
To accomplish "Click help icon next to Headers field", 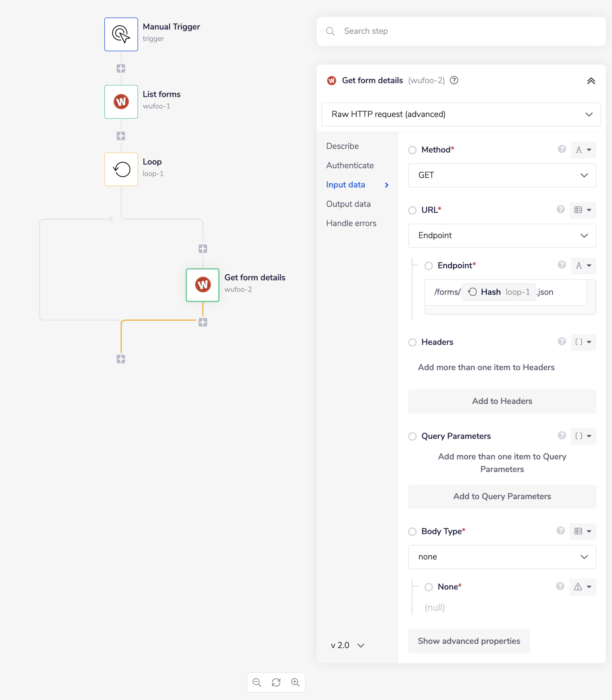I will pos(562,341).
